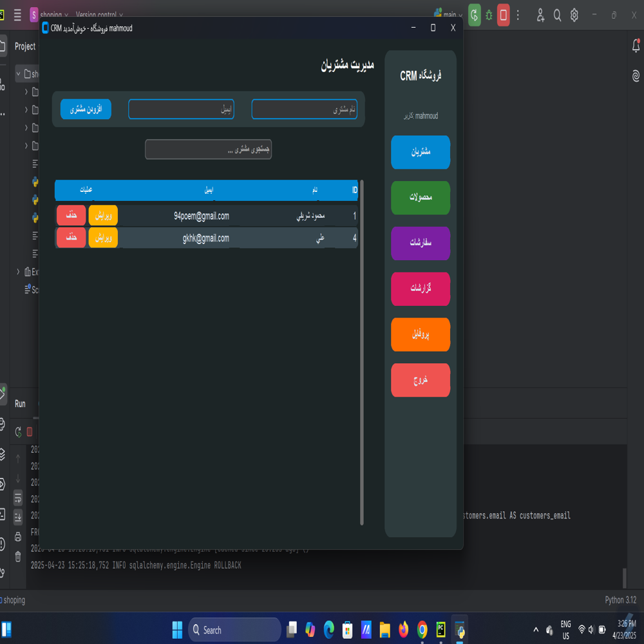Expand the Version control dropdown
The width and height of the screenshot is (644, 644).
tap(100, 15)
